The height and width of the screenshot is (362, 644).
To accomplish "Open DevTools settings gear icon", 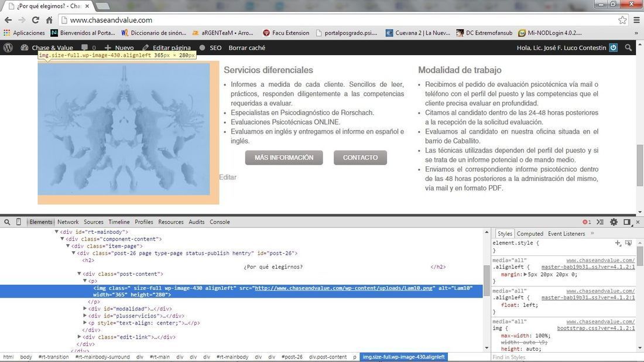I will coord(614,222).
